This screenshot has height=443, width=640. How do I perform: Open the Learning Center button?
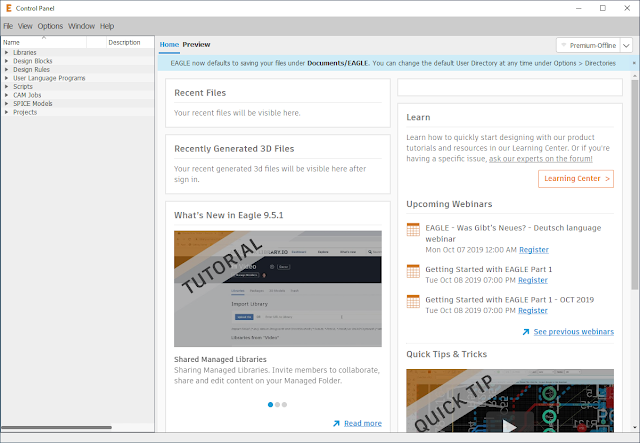pos(576,179)
